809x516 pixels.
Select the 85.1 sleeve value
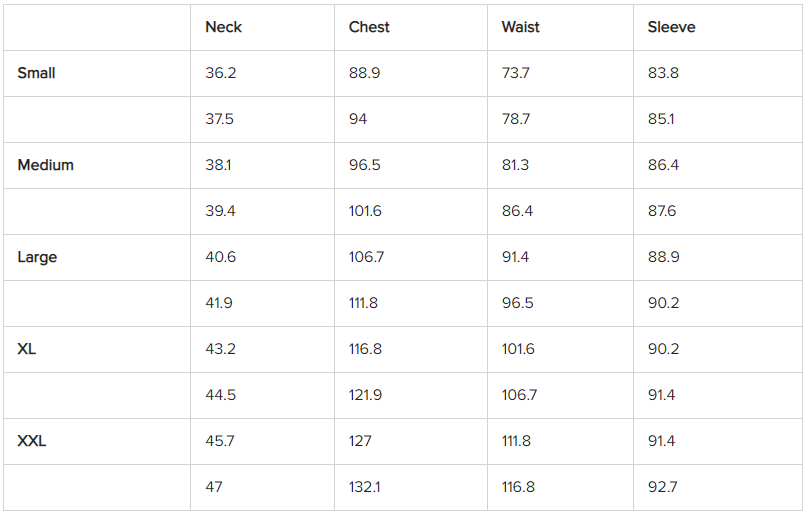point(661,119)
